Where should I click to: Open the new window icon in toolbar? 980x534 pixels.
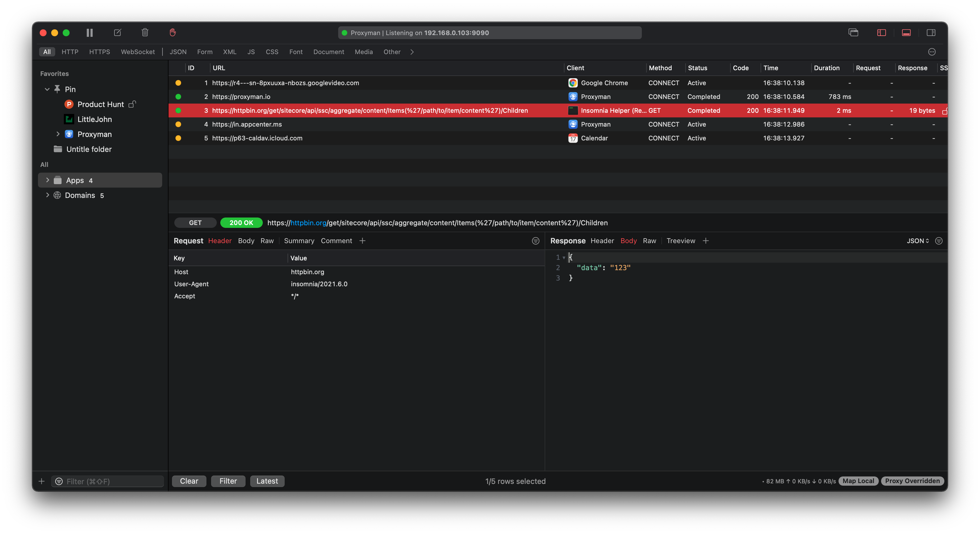point(853,33)
